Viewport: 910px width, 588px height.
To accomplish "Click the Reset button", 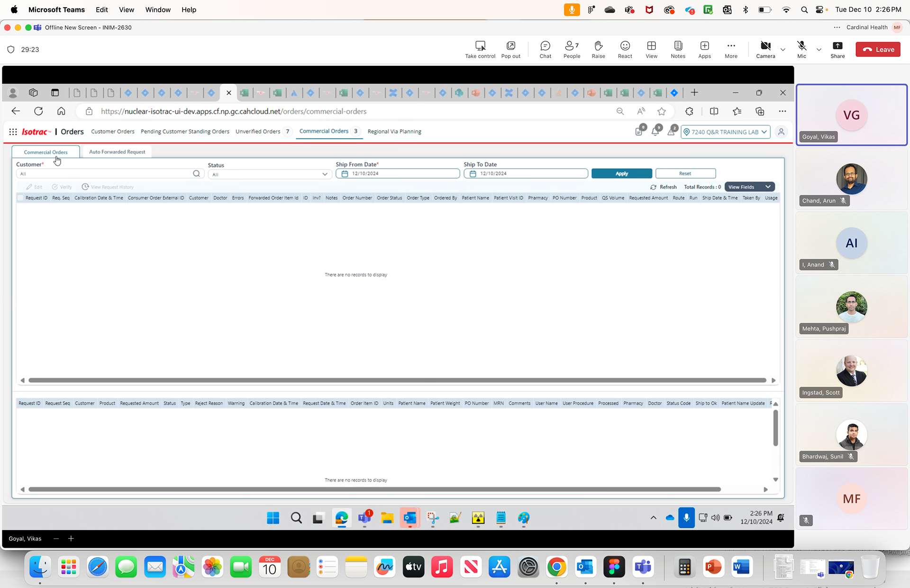I will coord(685,174).
